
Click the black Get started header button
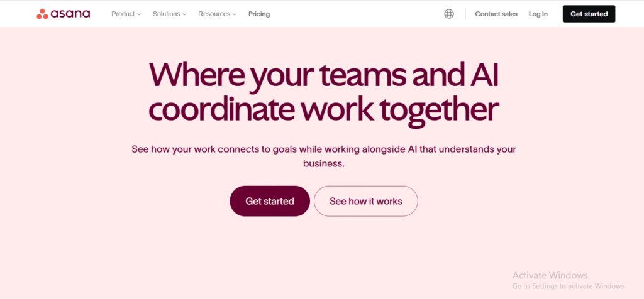click(x=589, y=14)
